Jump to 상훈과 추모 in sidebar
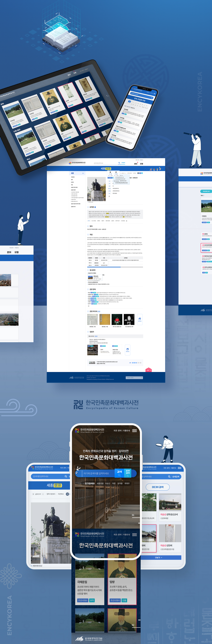The image size is (212, 644). tap(73, 207)
